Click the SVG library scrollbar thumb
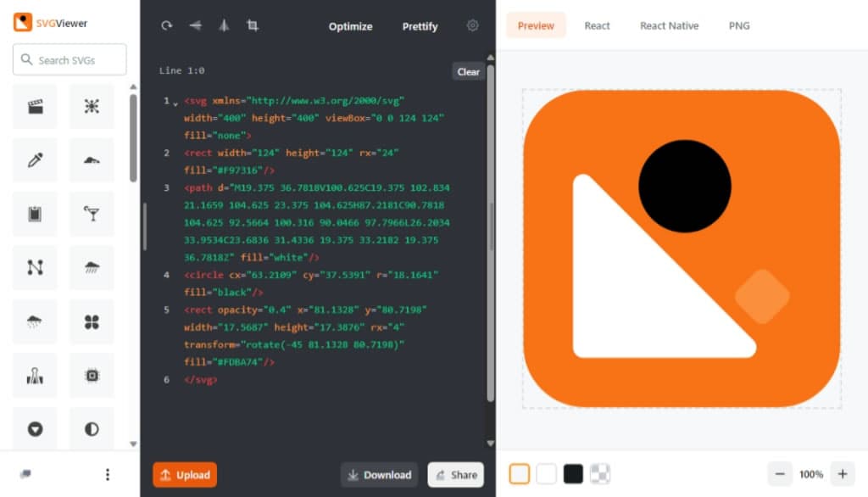868x497 pixels. pos(133,138)
